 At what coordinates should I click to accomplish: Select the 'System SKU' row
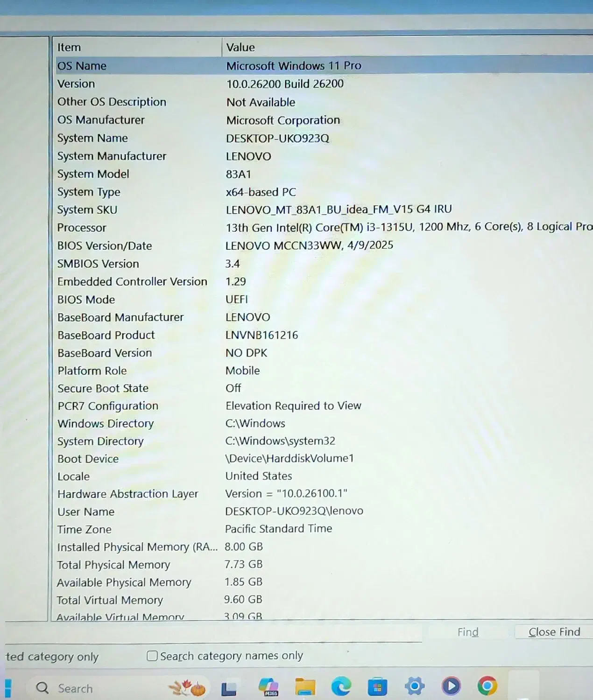tap(325, 210)
